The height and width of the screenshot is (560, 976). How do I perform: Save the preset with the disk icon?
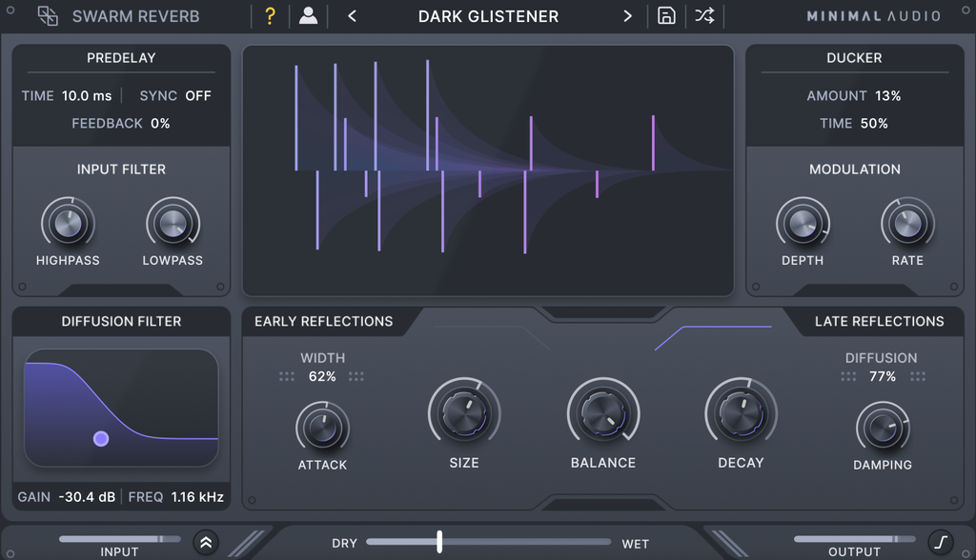666,16
